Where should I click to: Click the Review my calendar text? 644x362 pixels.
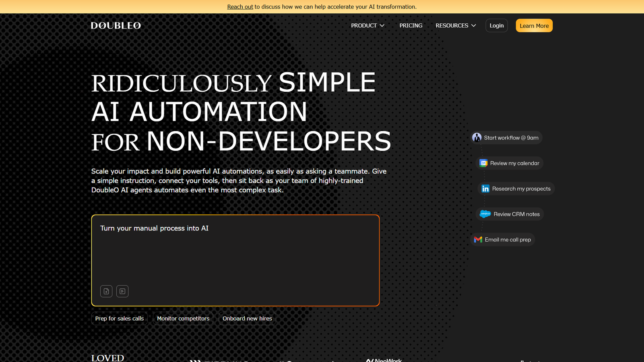click(515, 163)
